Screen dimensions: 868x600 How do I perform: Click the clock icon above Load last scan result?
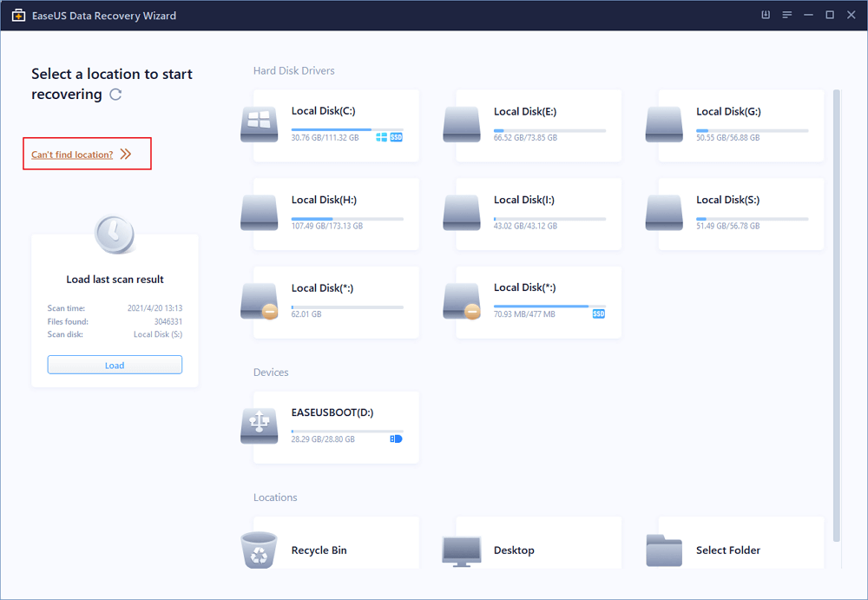click(x=115, y=234)
